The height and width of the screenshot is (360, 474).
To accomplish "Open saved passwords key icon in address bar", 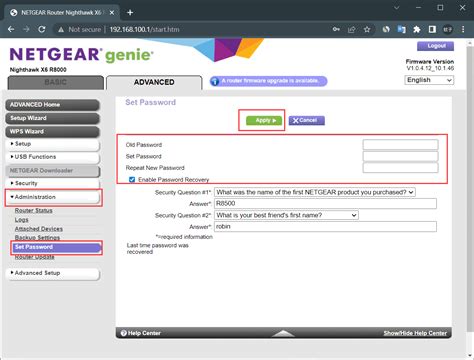I will pos(336,29).
